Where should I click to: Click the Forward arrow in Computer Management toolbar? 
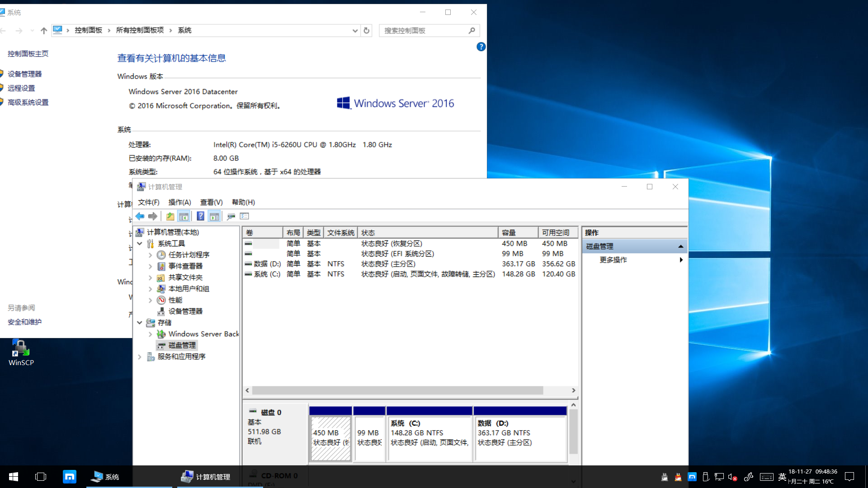click(153, 216)
